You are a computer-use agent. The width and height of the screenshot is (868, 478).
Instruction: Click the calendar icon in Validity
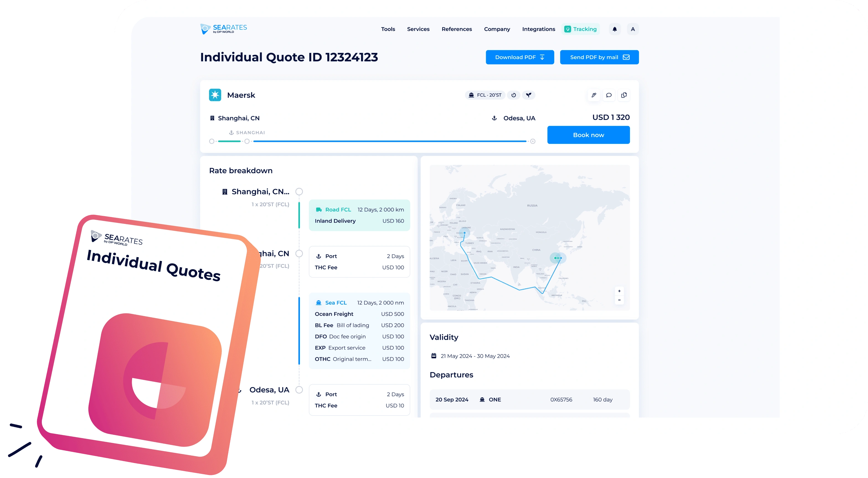click(434, 356)
